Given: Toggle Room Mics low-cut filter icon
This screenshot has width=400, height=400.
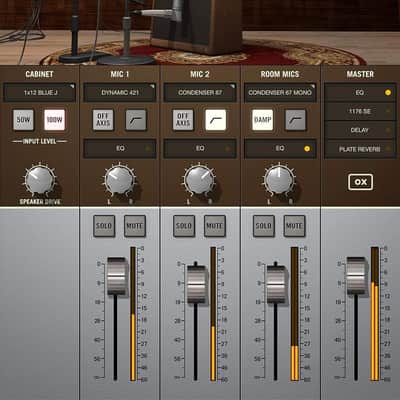Looking at the screenshot, I should tap(296, 120).
